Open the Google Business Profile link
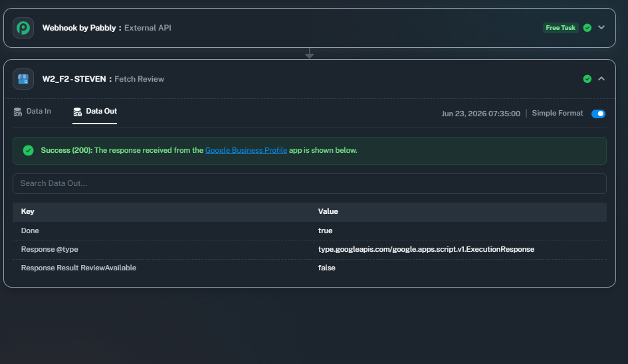This screenshot has height=364, width=628. pyautogui.click(x=246, y=150)
